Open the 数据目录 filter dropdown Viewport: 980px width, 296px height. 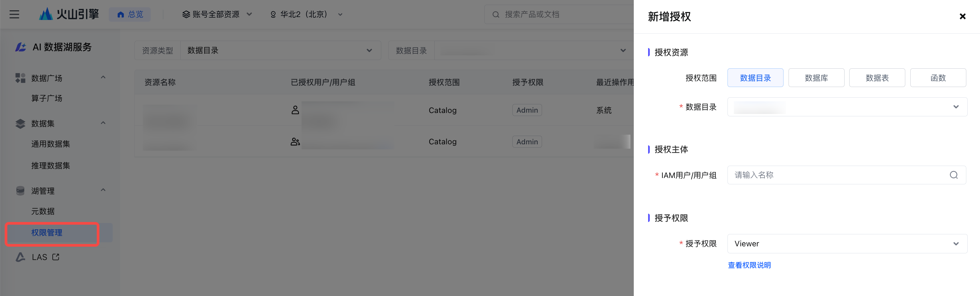[511, 51]
